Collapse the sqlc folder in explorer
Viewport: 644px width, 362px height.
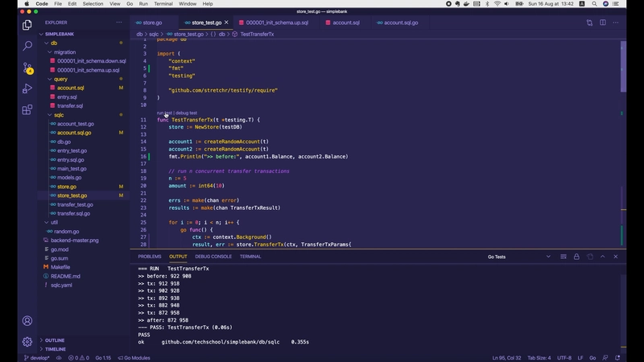[59, 115]
